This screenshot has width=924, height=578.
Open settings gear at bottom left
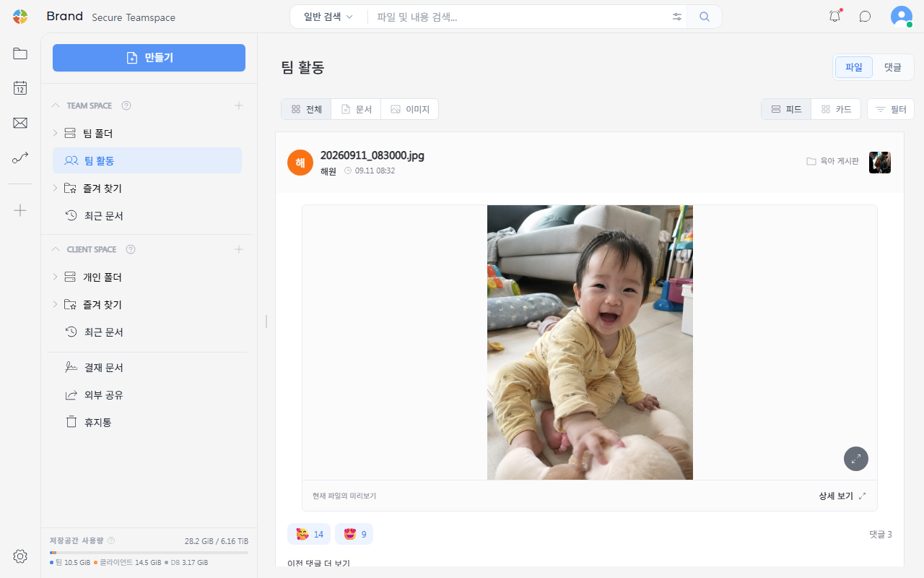[x=20, y=556]
